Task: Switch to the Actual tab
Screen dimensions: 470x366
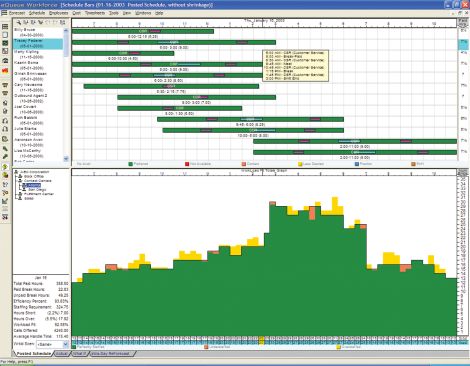Action: coord(62,353)
